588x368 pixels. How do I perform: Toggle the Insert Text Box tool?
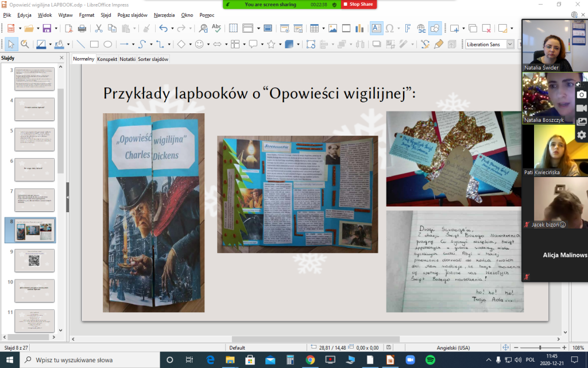point(376,28)
